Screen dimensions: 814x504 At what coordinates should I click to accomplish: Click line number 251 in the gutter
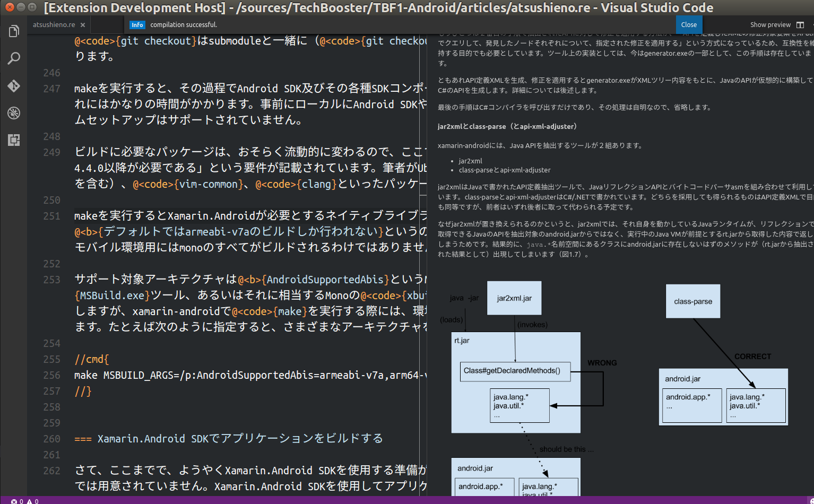pos(52,216)
